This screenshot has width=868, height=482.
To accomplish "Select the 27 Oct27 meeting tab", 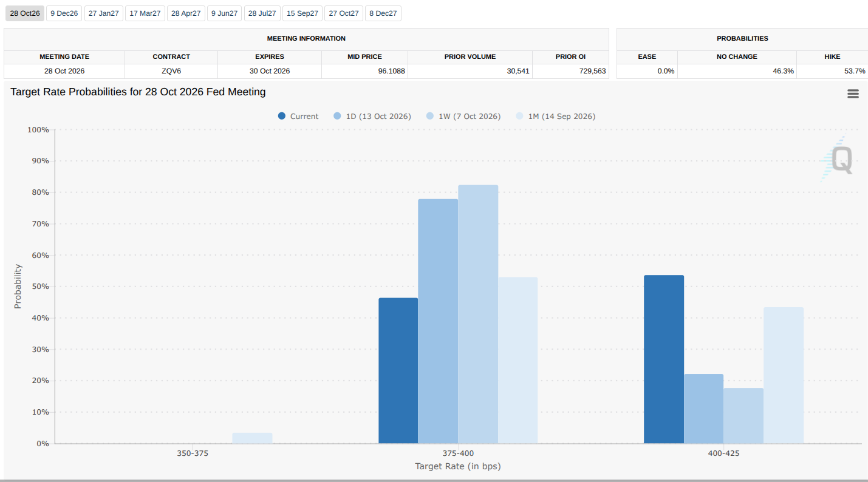I will [344, 13].
